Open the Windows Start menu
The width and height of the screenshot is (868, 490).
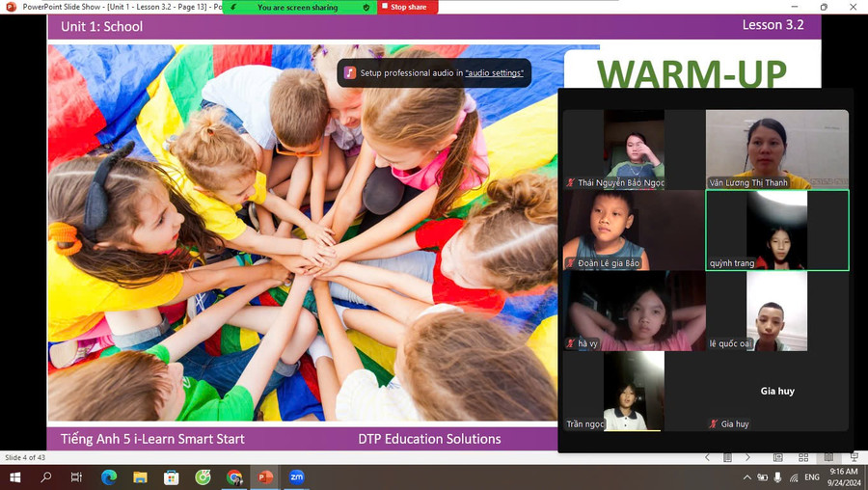pyautogui.click(x=14, y=477)
